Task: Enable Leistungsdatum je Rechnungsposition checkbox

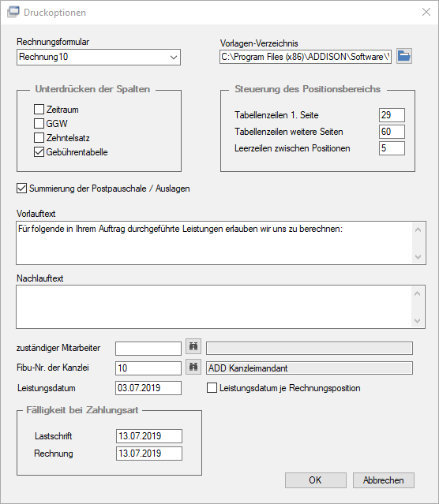Action: [212, 387]
